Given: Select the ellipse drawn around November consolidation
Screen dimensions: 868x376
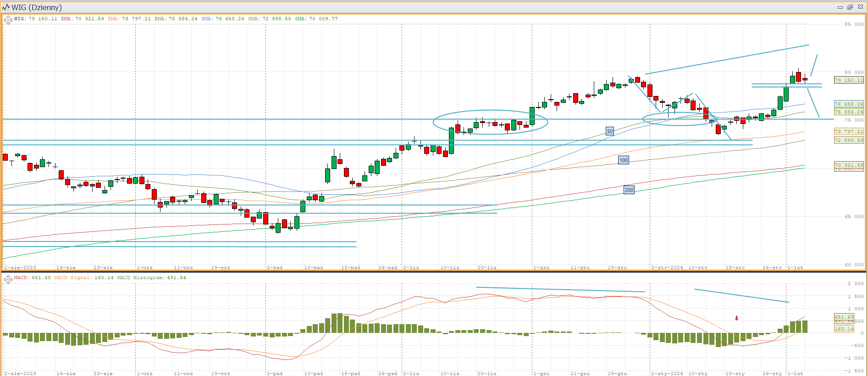Looking at the screenshot, I should (x=490, y=110).
